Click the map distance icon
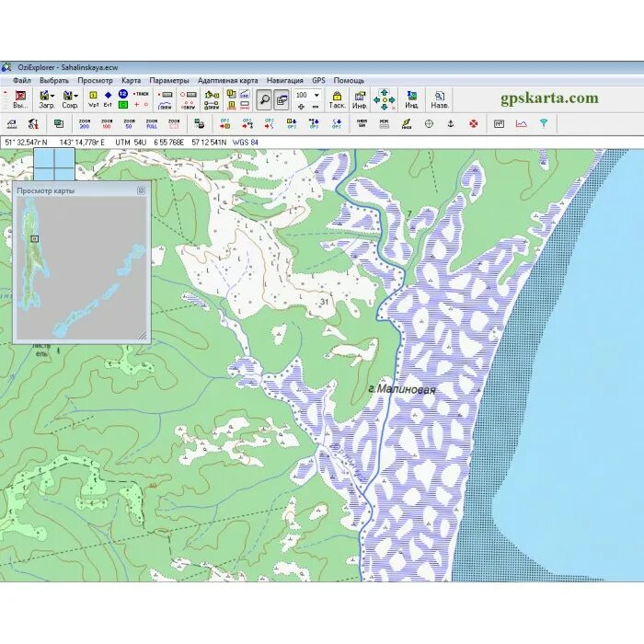This screenshot has height=644, width=644. click(12, 123)
